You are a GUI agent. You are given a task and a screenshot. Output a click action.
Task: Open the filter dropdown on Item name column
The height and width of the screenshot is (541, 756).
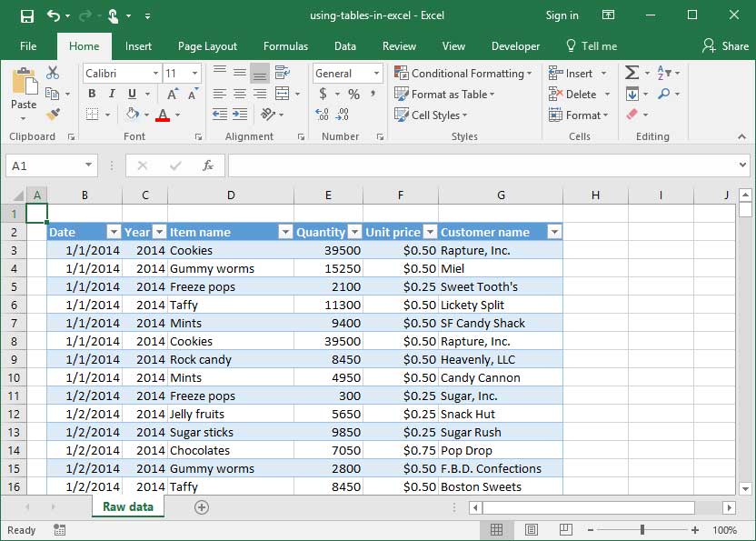pos(283,232)
